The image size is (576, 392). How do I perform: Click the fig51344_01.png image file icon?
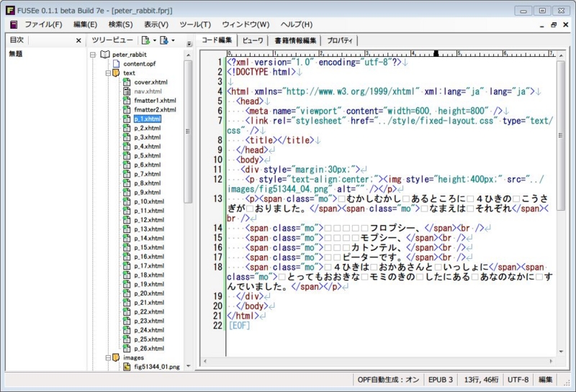click(x=127, y=367)
